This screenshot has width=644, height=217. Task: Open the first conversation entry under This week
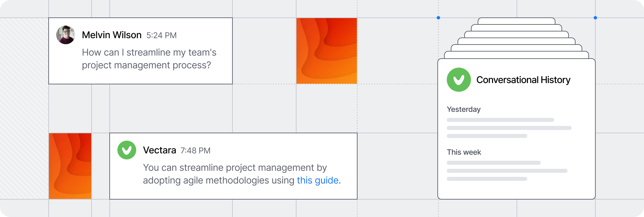[493, 163]
